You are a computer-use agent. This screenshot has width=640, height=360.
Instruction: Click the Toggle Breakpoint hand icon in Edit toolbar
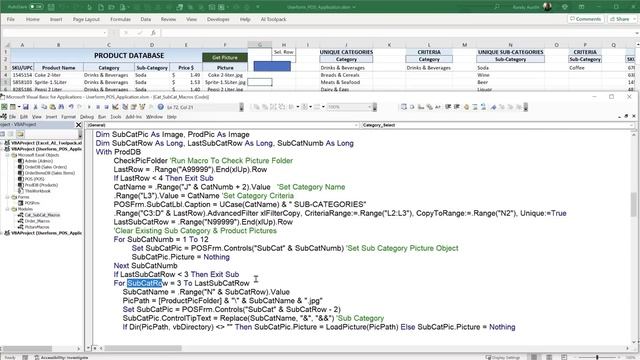click(x=466, y=107)
